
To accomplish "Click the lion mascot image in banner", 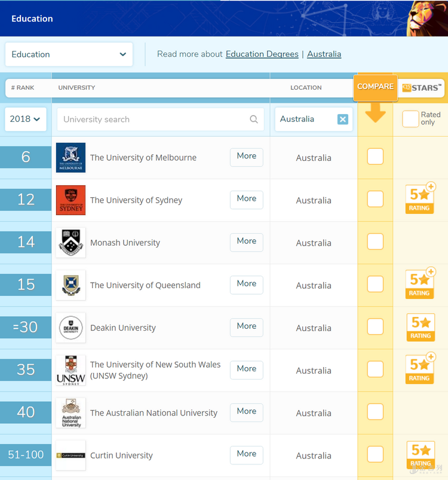I will click(x=427, y=19).
